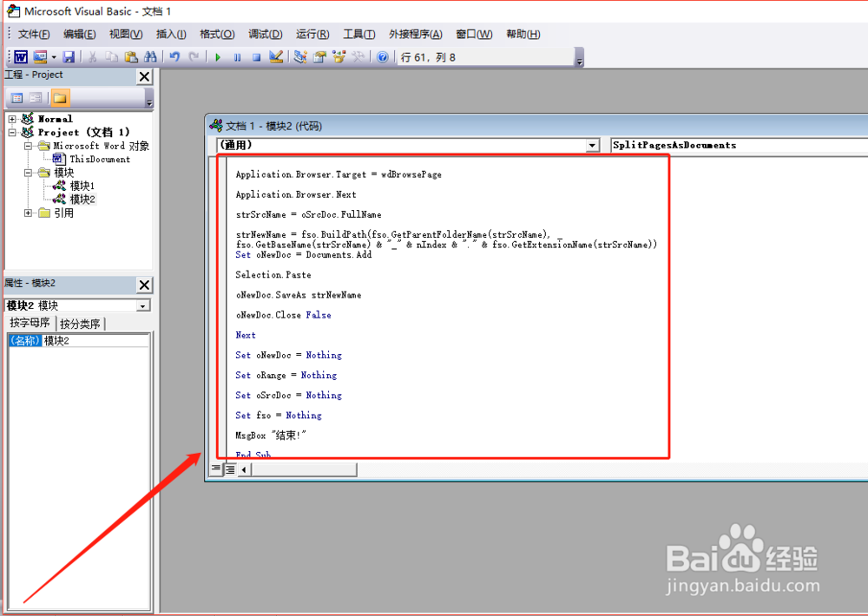The image size is (868, 616).
Task: Collapse the Project (文档 1) tree node
Action: pyautogui.click(x=12, y=132)
